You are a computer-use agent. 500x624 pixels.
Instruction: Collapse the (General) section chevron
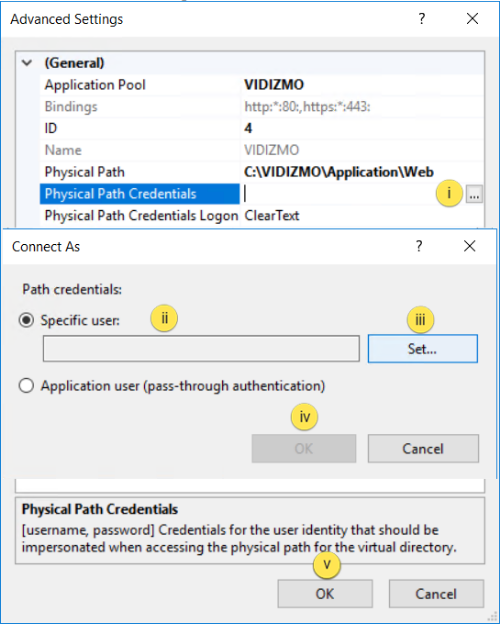[x=27, y=63]
